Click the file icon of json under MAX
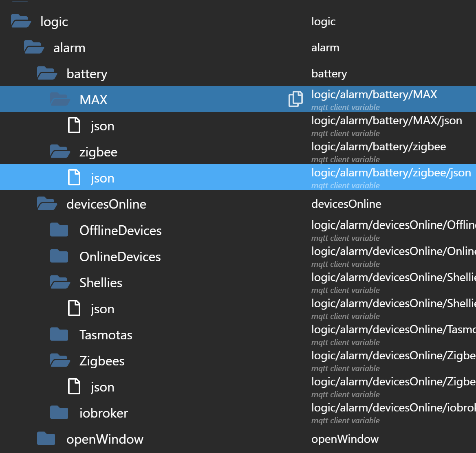 [x=74, y=125]
